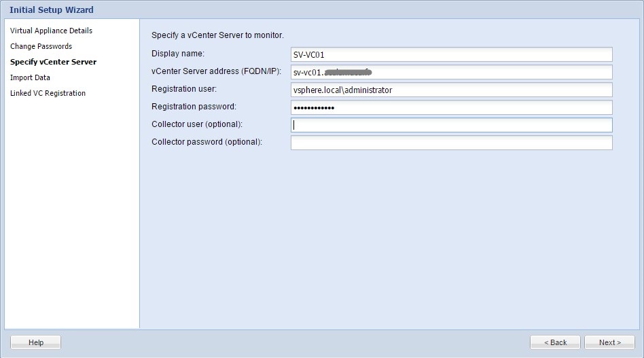
Task: Click the Collector password optional field
Action: pyautogui.click(x=451, y=143)
